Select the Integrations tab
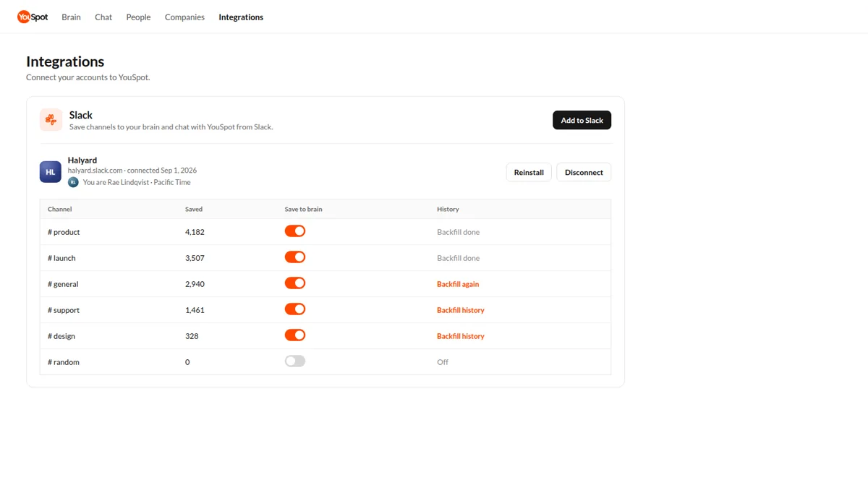The image size is (868, 490). click(x=241, y=17)
